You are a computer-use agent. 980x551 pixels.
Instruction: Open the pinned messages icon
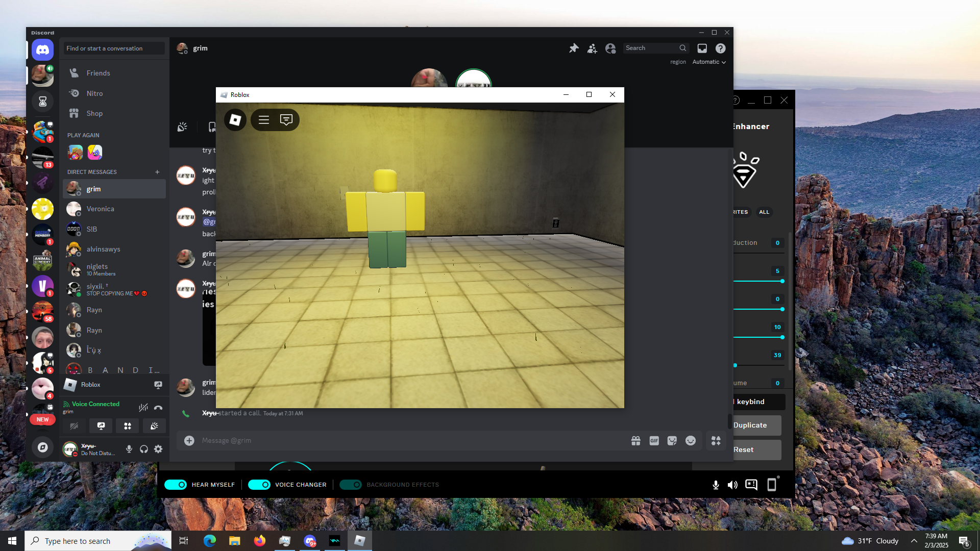point(574,48)
